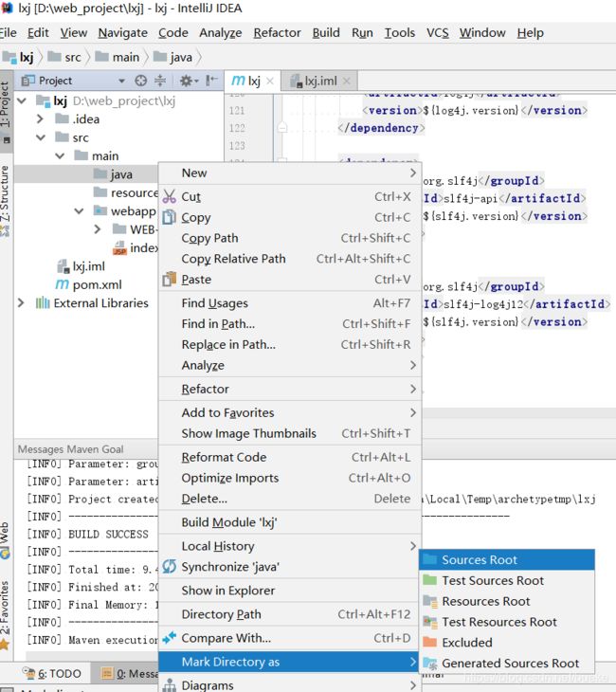Select Build Module 'lxj'
Screen dimensions: 616x692
click(x=289, y=522)
